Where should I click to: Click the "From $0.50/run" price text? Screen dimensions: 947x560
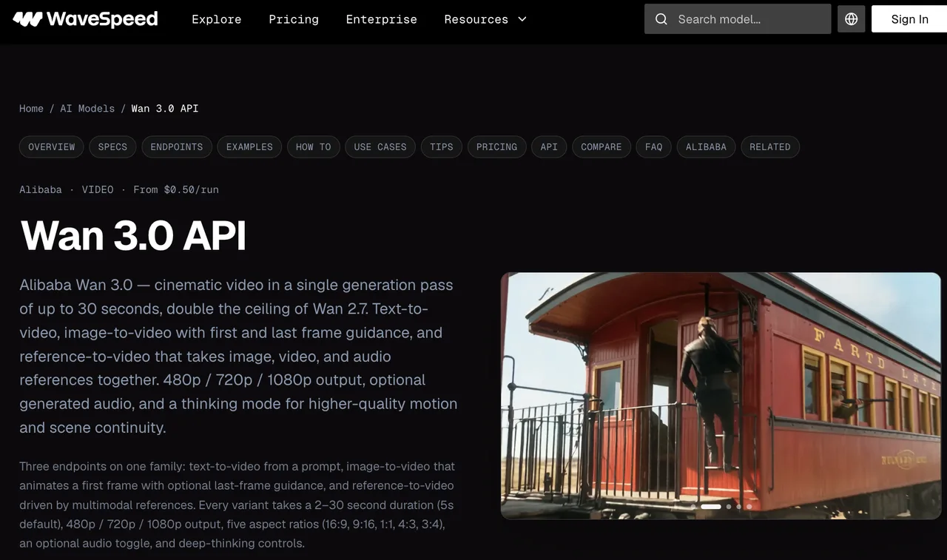[x=176, y=190]
